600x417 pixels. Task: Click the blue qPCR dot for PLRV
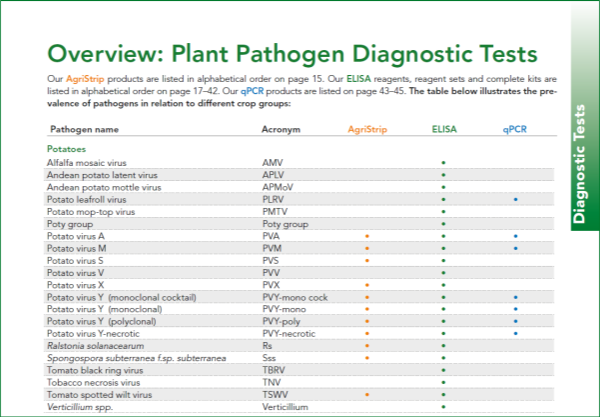click(x=515, y=199)
